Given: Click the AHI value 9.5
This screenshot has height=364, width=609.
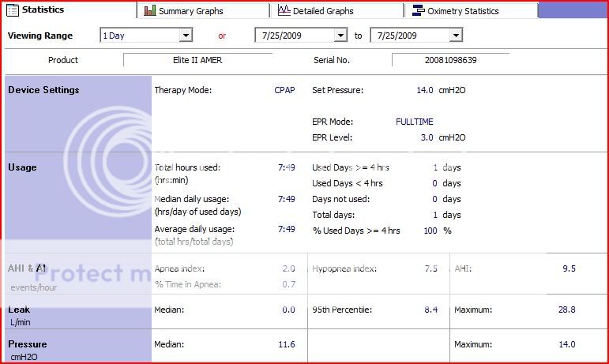Looking at the screenshot, I should 568,268.
